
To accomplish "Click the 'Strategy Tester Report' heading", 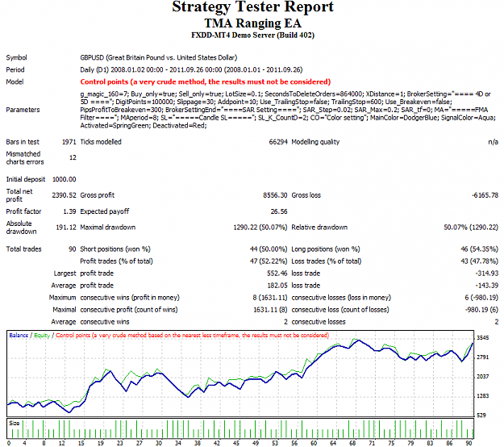I will [x=252, y=7].
